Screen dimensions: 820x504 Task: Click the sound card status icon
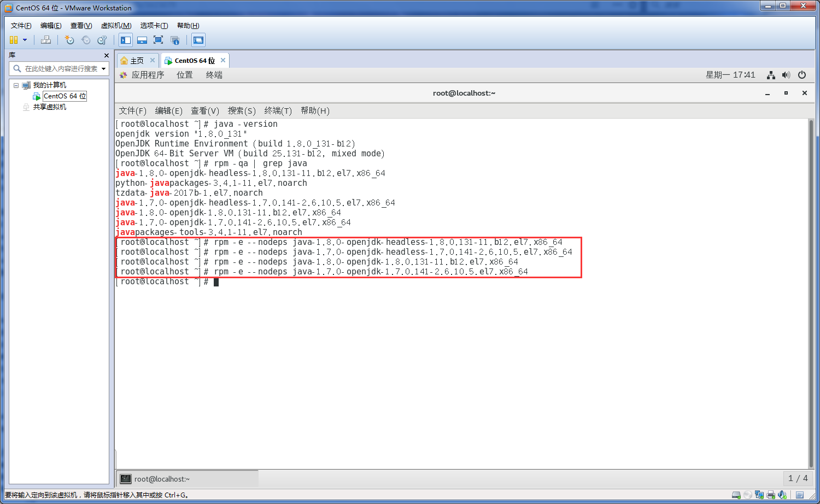(782, 495)
